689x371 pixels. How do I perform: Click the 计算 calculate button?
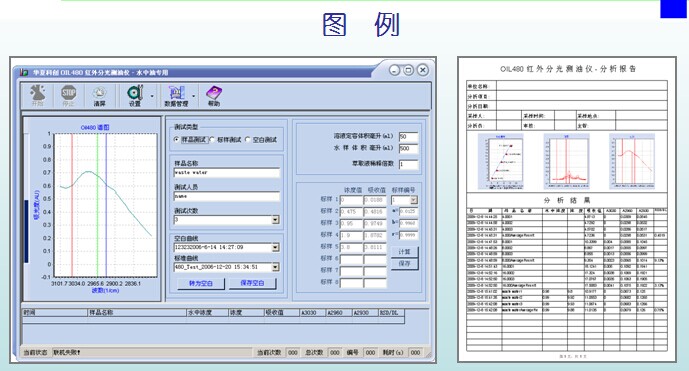click(404, 252)
